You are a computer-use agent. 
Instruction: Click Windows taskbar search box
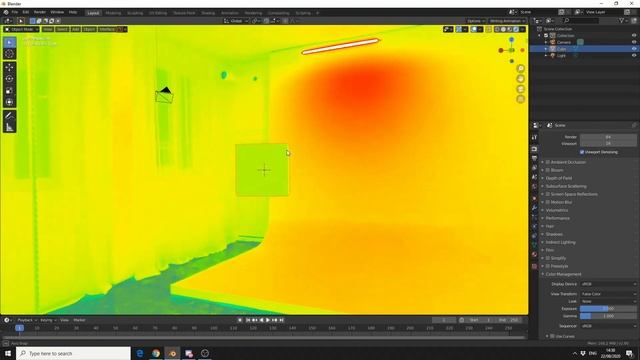click(73, 353)
